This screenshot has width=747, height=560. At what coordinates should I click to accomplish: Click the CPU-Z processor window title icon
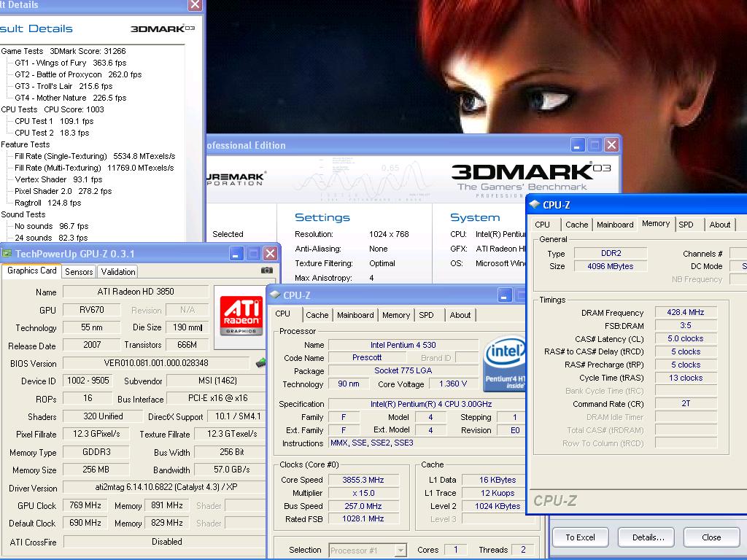274,295
